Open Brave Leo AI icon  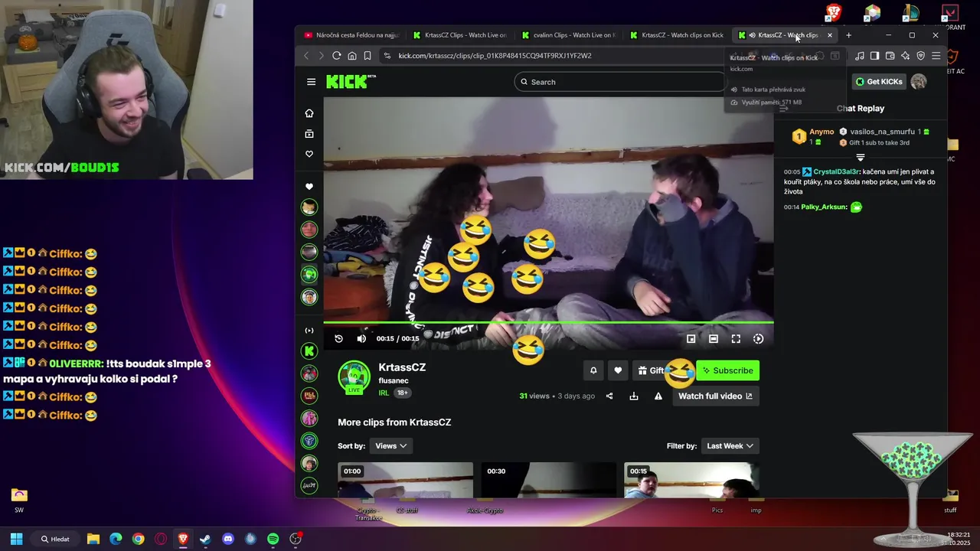click(905, 56)
